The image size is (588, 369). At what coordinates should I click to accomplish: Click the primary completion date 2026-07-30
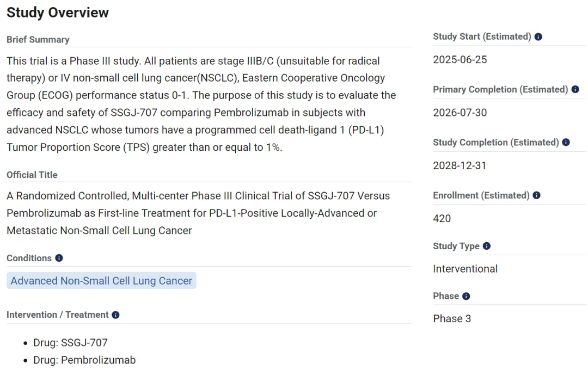click(x=460, y=113)
